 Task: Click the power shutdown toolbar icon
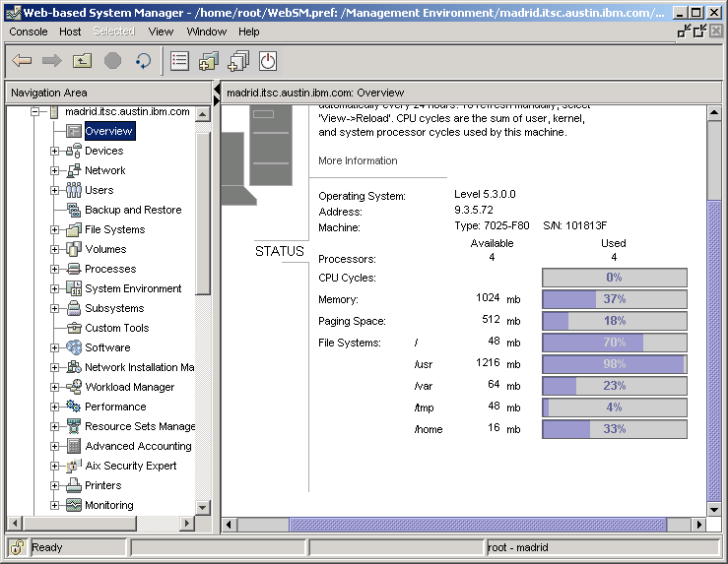pyautogui.click(x=268, y=61)
